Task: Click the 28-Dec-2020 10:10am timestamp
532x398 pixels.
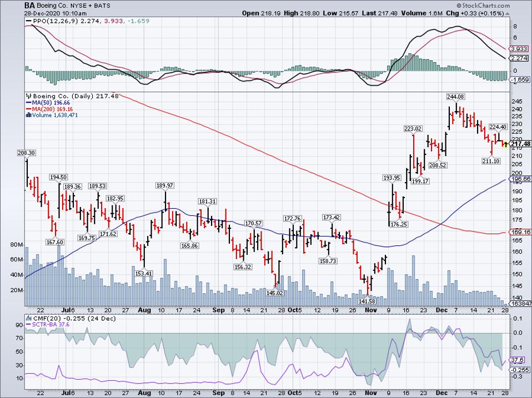Action: point(56,13)
